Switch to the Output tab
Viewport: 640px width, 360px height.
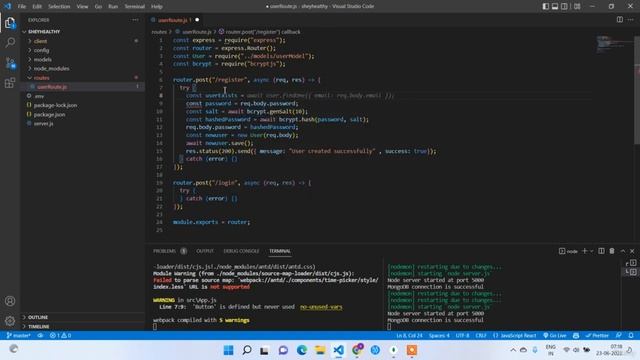[x=205, y=251]
